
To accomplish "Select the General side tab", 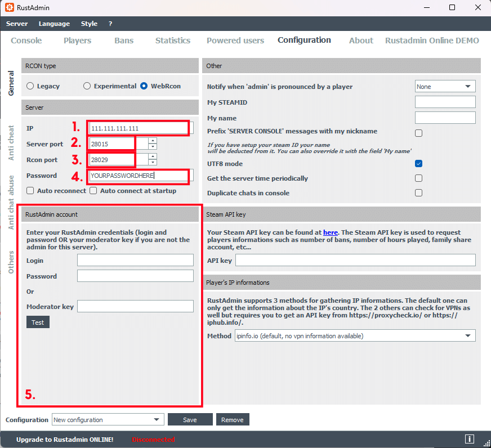I will [x=11, y=83].
